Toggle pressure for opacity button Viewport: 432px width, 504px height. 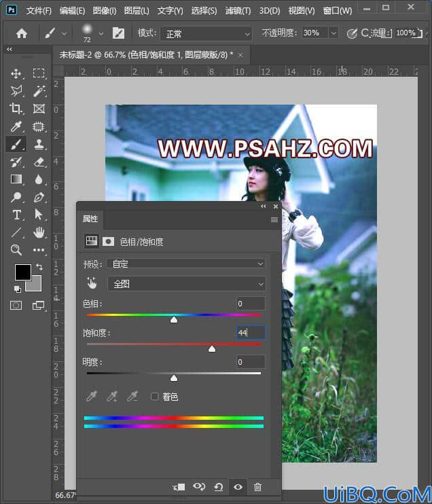352,33
